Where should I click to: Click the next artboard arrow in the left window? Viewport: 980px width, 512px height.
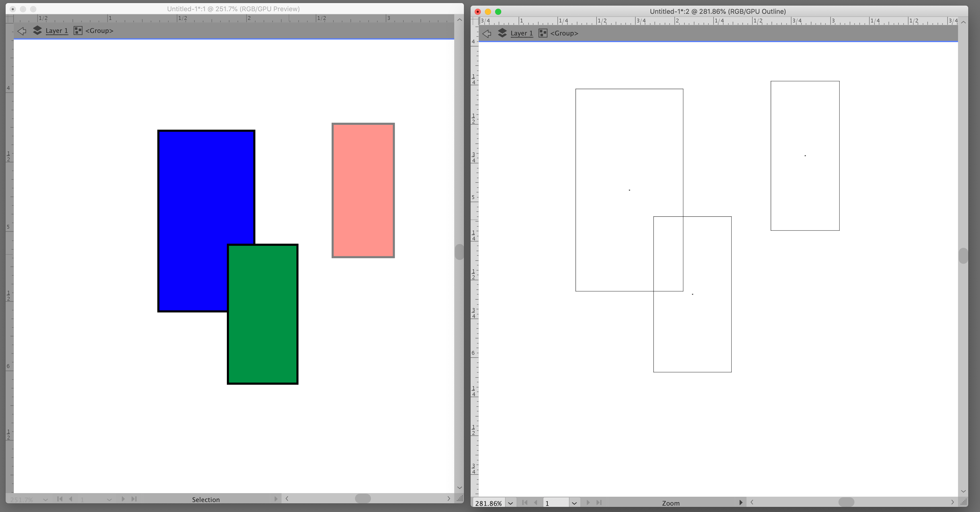[x=123, y=499]
